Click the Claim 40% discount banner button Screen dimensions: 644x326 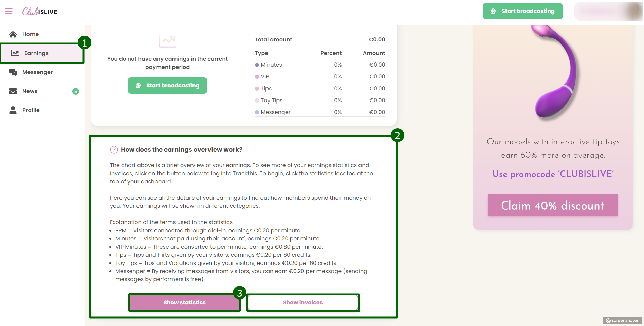(553, 205)
